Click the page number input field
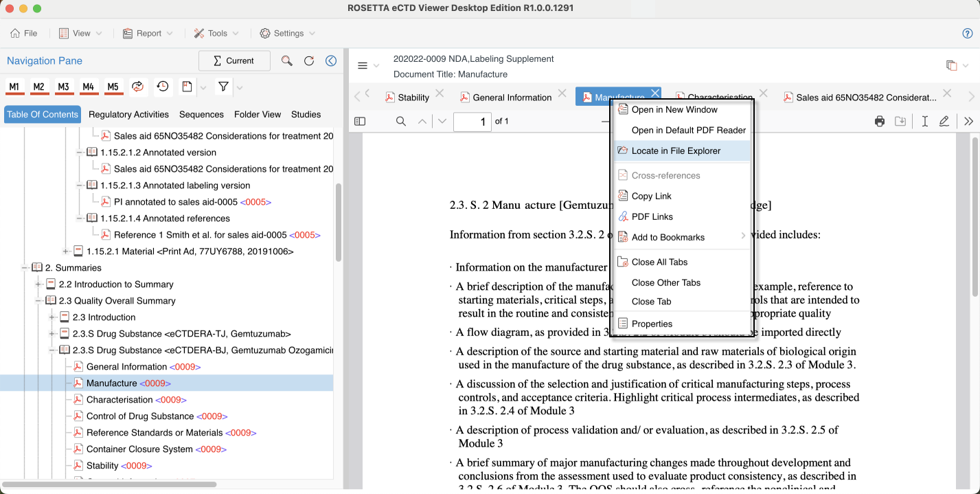Screen dimensions: 980x494 tap(472, 122)
